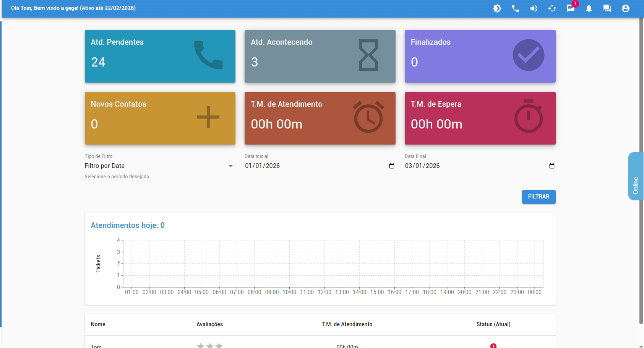Click the phone call icon in header
The image size is (644, 348).
(515, 8)
